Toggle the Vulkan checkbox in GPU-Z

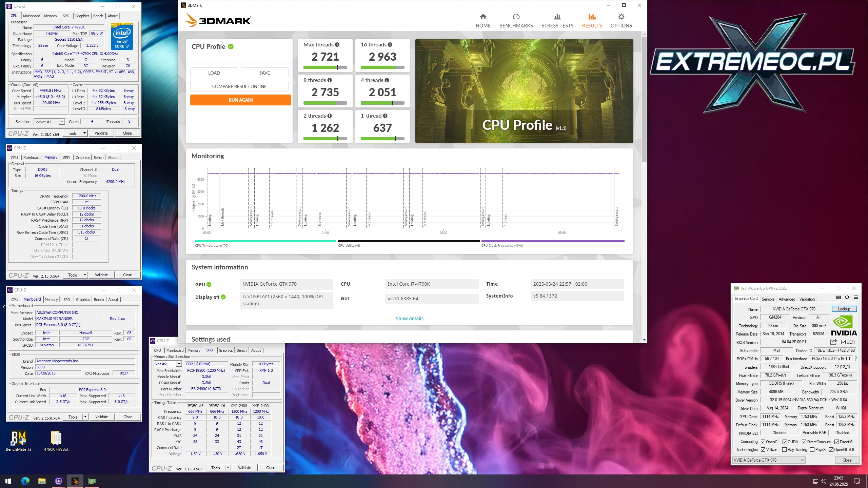coord(763,450)
